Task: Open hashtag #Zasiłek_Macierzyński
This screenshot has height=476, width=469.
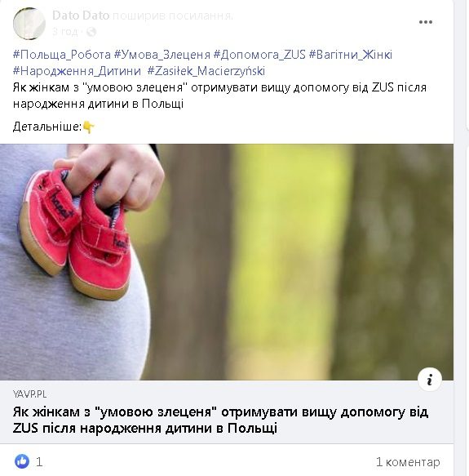Action: point(206,71)
